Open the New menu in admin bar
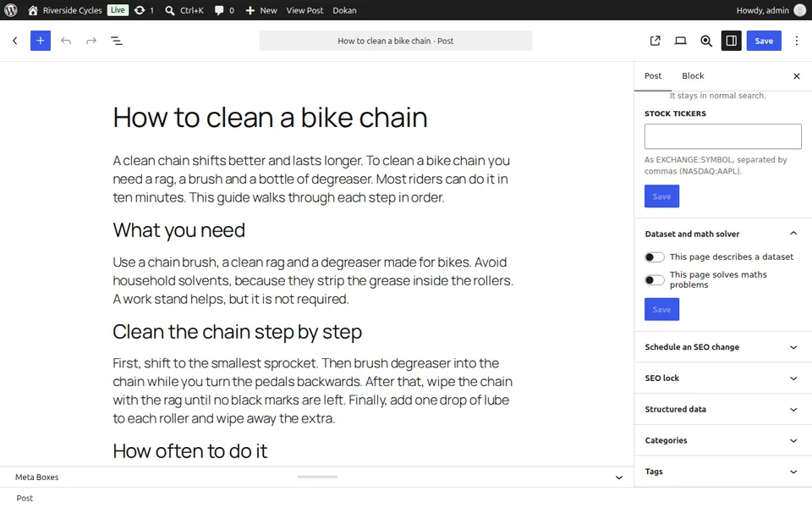Viewport: 812px width, 508px height. (261, 10)
